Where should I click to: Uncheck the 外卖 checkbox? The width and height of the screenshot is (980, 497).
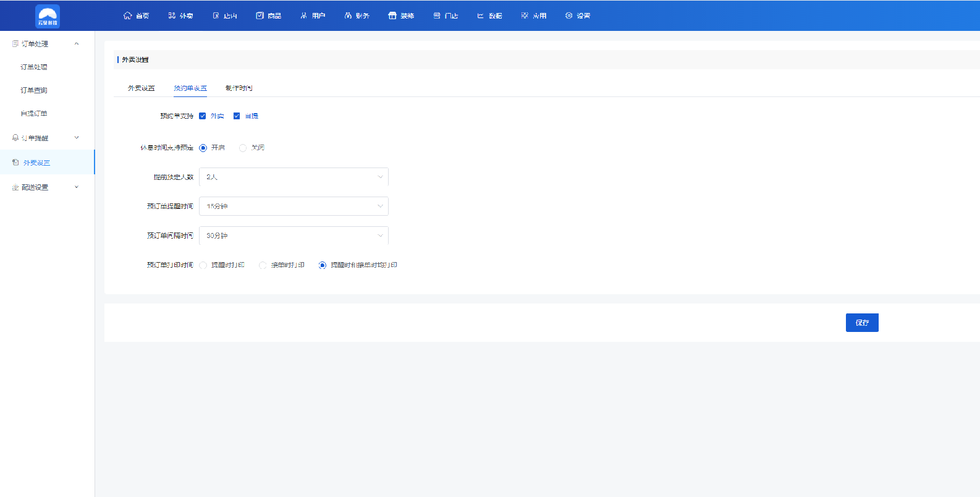[203, 116]
